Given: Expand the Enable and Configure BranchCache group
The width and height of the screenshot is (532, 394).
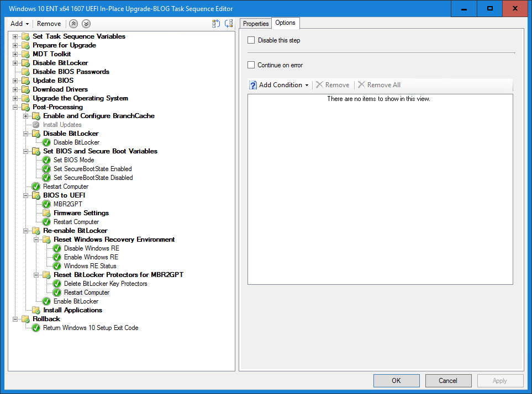Looking at the screenshot, I should pyautogui.click(x=25, y=116).
